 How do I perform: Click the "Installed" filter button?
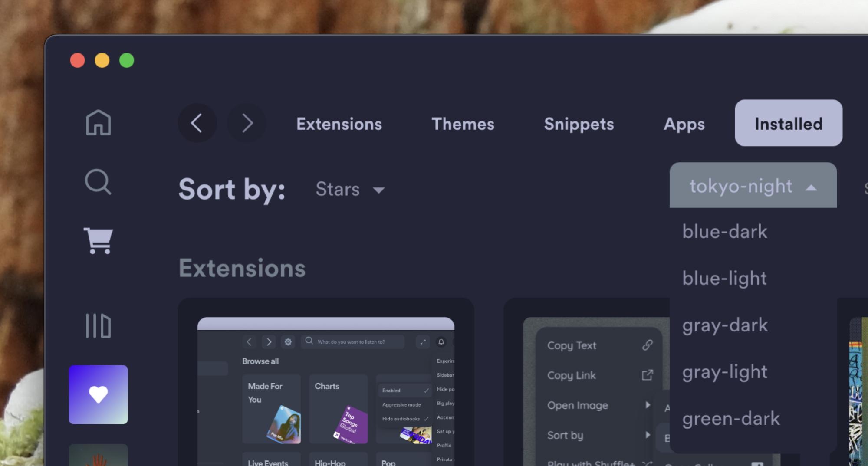tap(788, 123)
